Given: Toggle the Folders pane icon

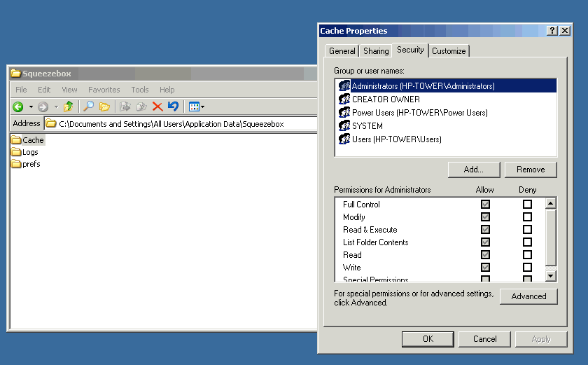Looking at the screenshot, I should tap(104, 106).
